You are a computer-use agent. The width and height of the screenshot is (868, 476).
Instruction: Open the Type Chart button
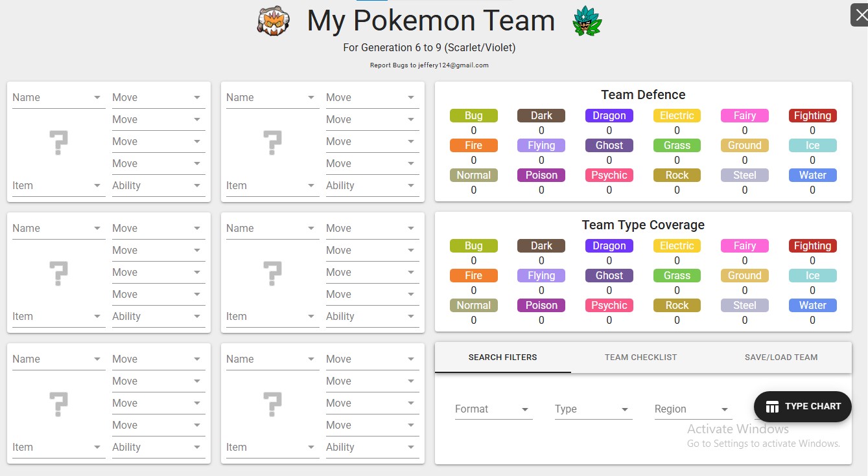803,407
